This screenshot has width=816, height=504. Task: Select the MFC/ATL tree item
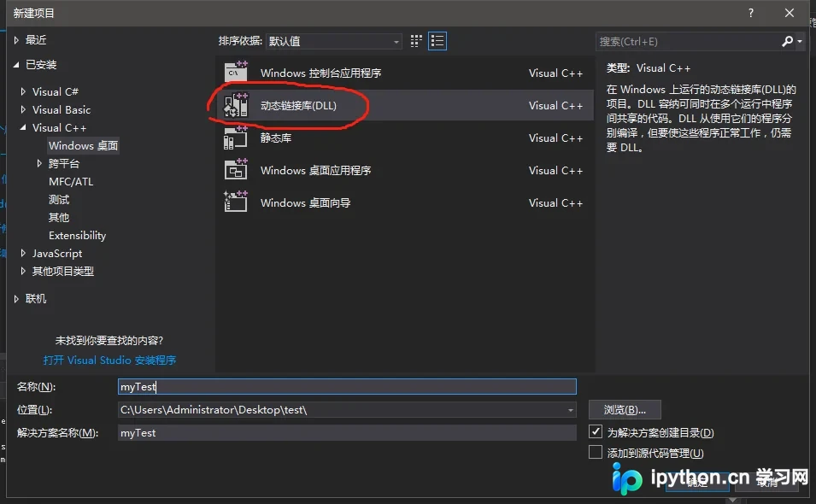point(71,181)
